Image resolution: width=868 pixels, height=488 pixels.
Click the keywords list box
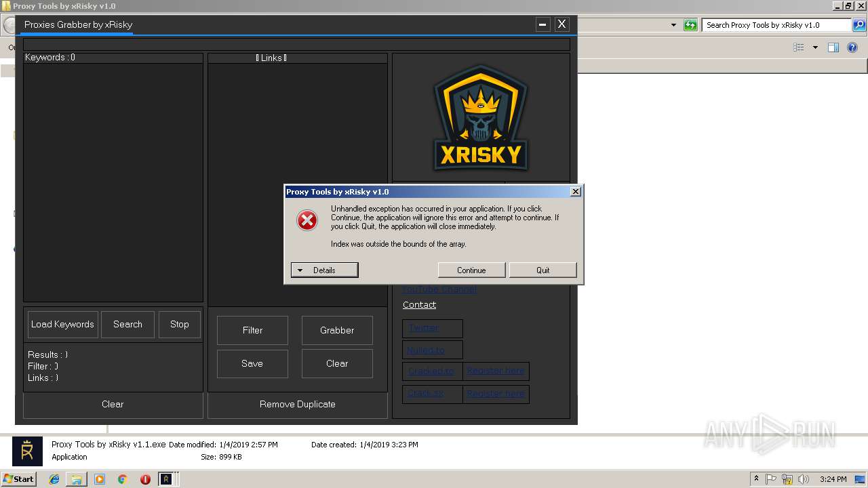tap(113, 182)
